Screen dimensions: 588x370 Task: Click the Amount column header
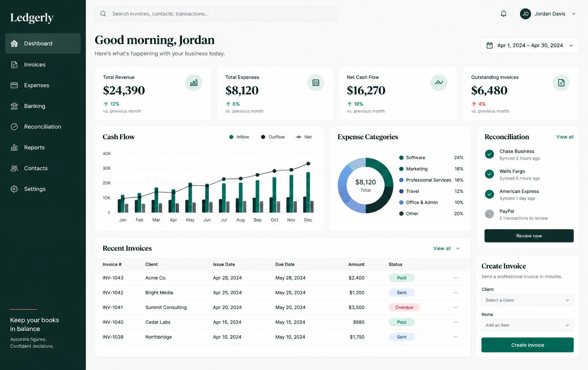click(356, 264)
